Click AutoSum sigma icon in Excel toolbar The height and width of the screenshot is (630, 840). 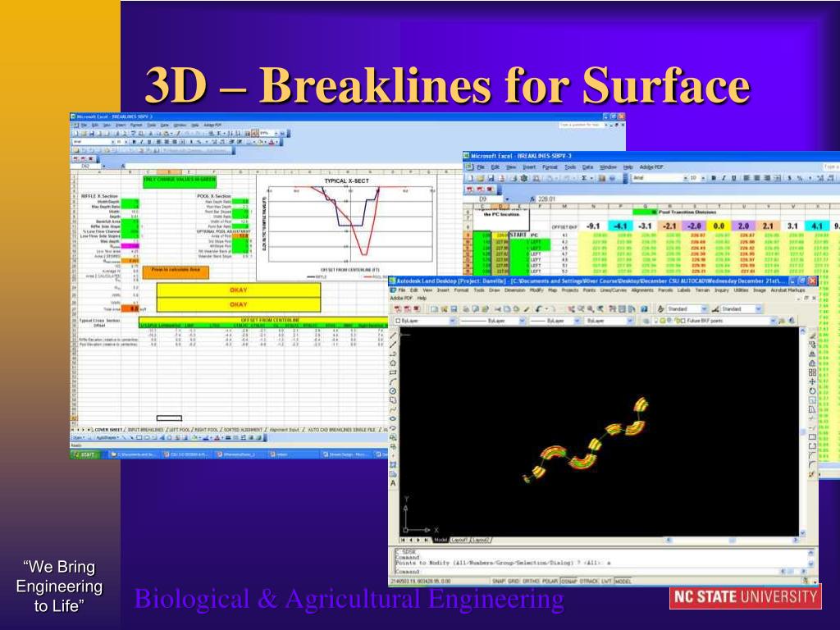584,178
